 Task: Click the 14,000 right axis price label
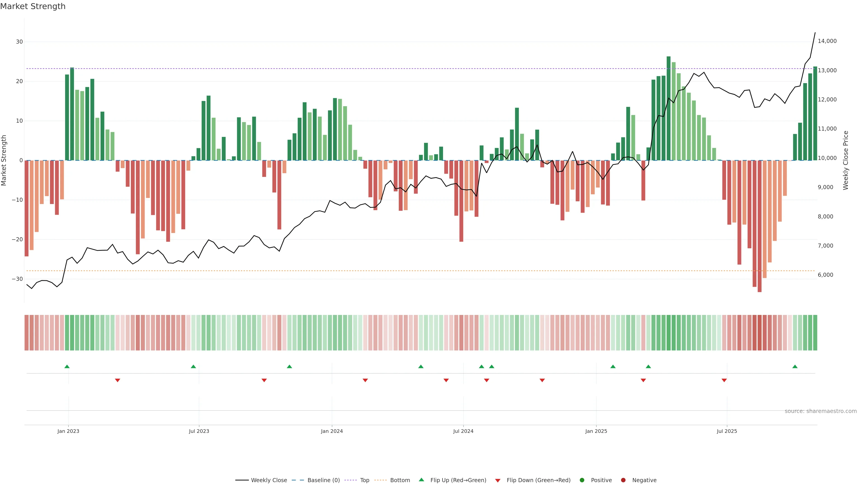coord(827,41)
